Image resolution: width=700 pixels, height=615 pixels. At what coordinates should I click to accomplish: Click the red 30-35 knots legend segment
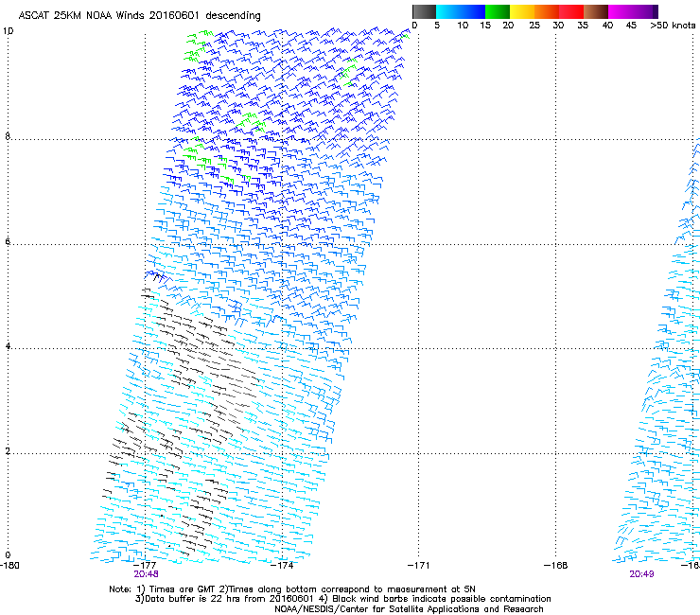[571, 11]
